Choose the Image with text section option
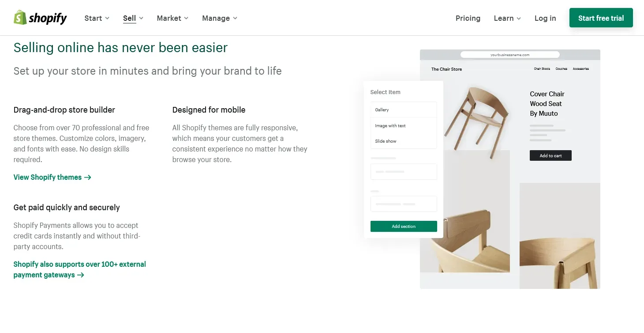 coord(390,125)
